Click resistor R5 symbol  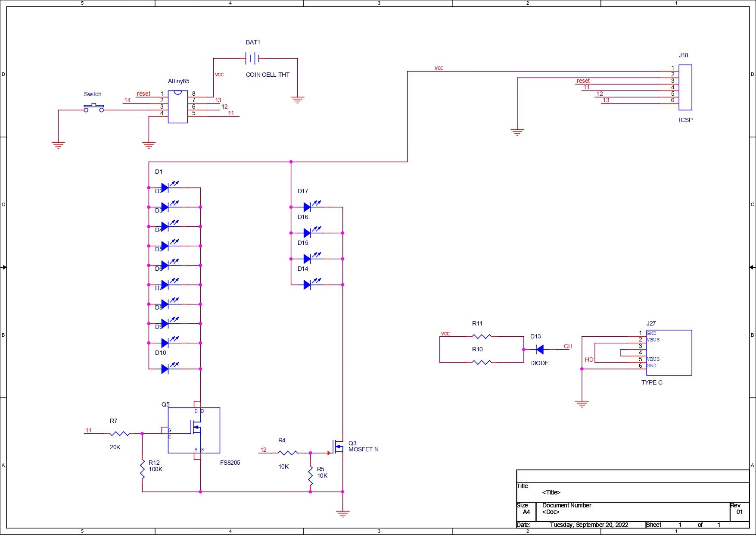[310, 476]
